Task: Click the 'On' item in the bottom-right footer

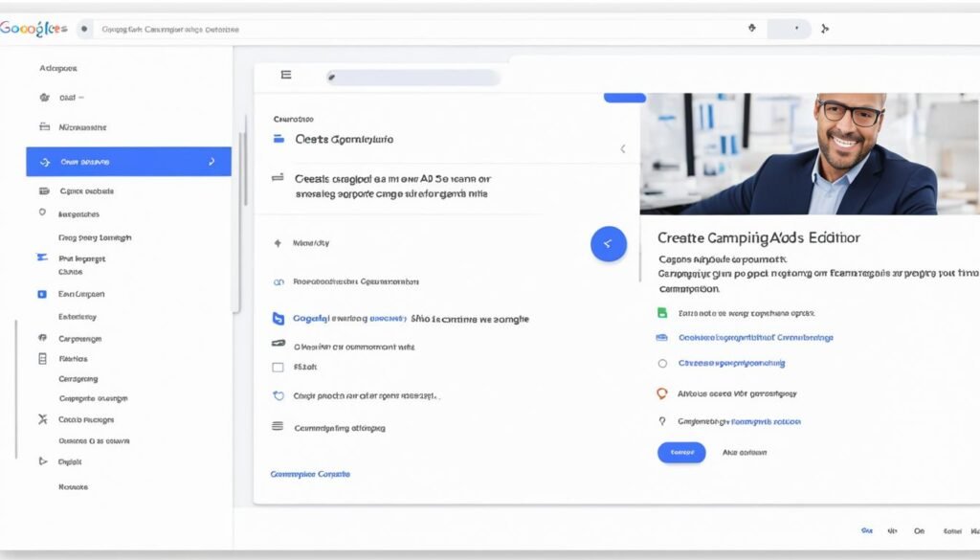Action: click(920, 531)
